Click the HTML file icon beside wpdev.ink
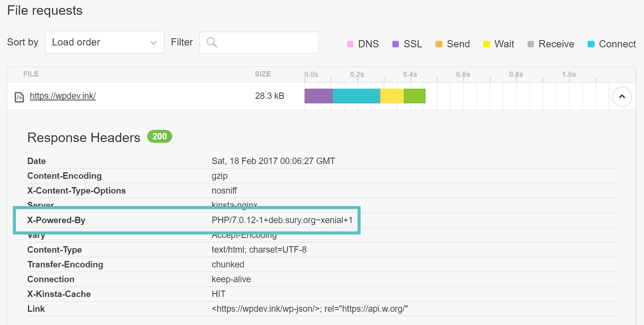Screen dimensions: 644x325 [19, 97]
